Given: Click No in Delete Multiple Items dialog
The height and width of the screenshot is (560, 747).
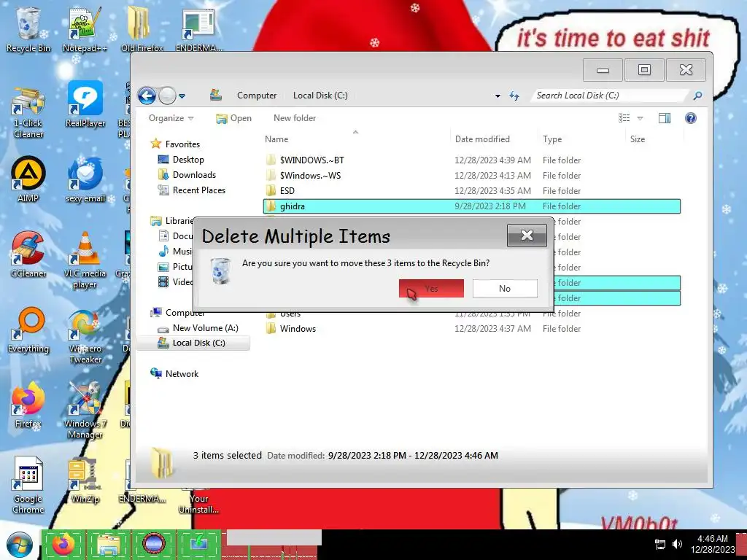Looking at the screenshot, I should (x=505, y=288).
